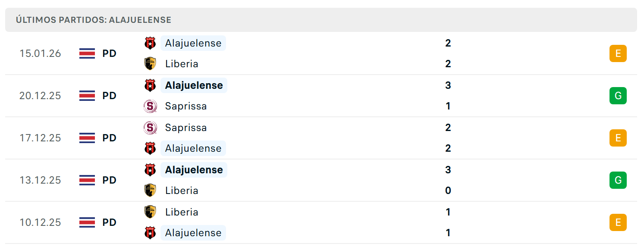The height and width of the screenshot is (250, 644).
Task: Click Alajuelense crest in 15.01.26 match
Action: point(150,43)
